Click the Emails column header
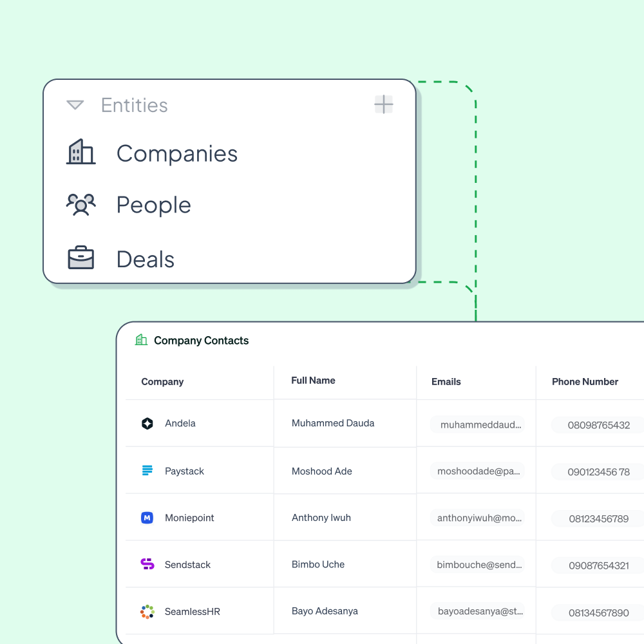 pyautogui.click(x=446, y=382)
